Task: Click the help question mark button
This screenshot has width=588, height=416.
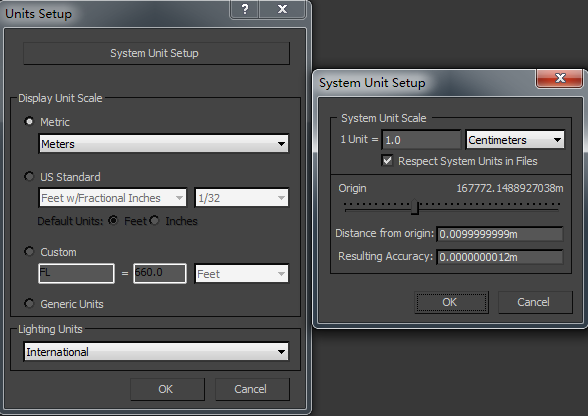Action: point(244,9)
